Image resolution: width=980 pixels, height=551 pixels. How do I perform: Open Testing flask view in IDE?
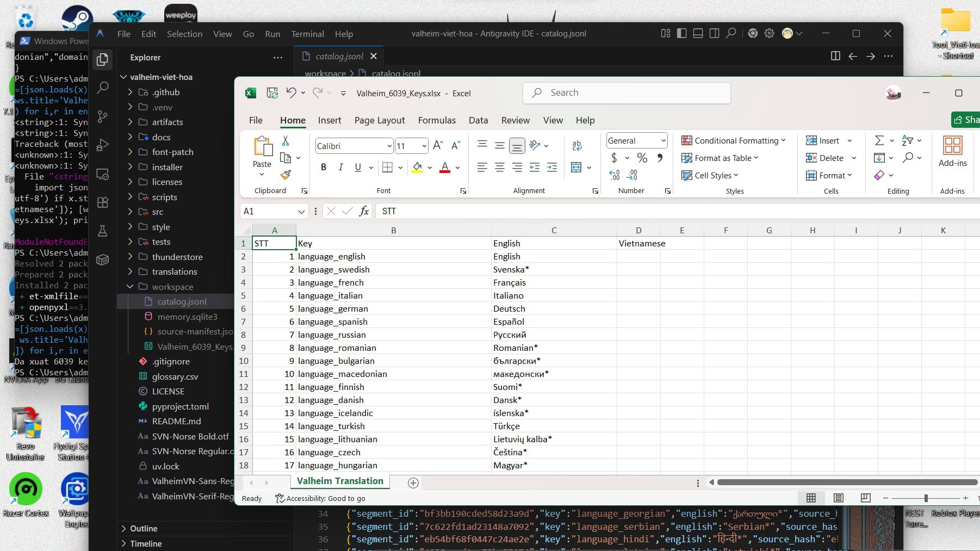[x=102, y=231]
